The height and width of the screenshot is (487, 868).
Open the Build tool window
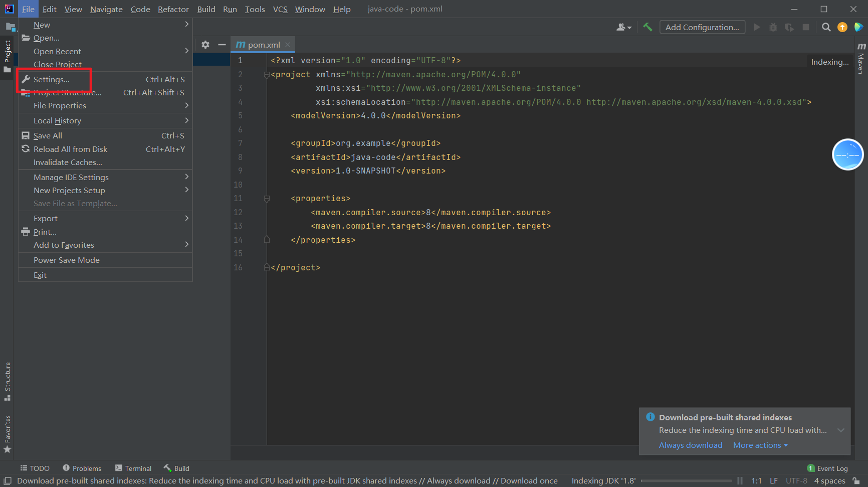pyautogui.click(x=176, y=468)
